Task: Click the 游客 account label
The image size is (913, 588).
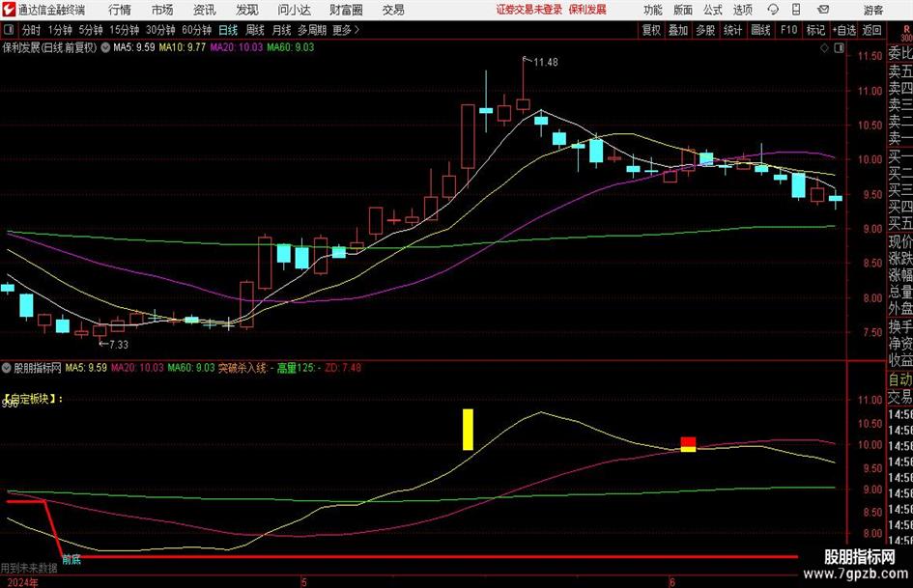Action: tap(873, 10)
